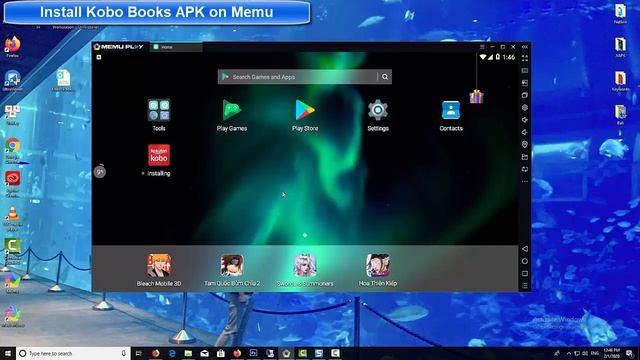The width and height of the screenshot is (640, 360).
Task: Toggle MEmu fullscreen mode icon
Action: (x=525, y=58)
